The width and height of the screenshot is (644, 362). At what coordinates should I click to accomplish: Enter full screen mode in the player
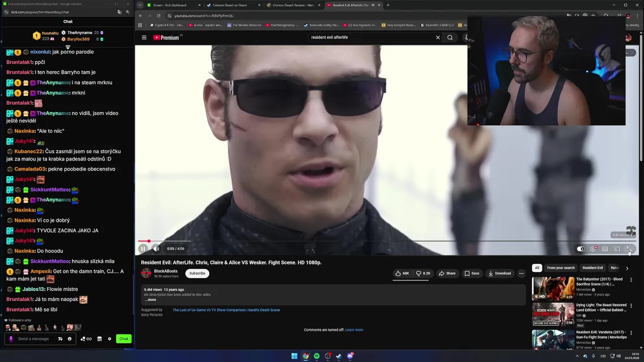pos(629,249)
